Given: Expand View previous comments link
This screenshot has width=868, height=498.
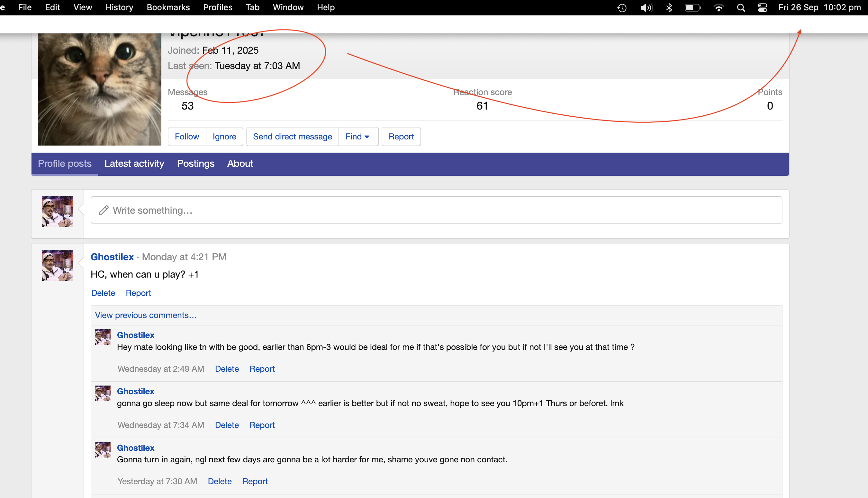Looking at the screenshot, I should pyautogui.click(x=146, y=315).
